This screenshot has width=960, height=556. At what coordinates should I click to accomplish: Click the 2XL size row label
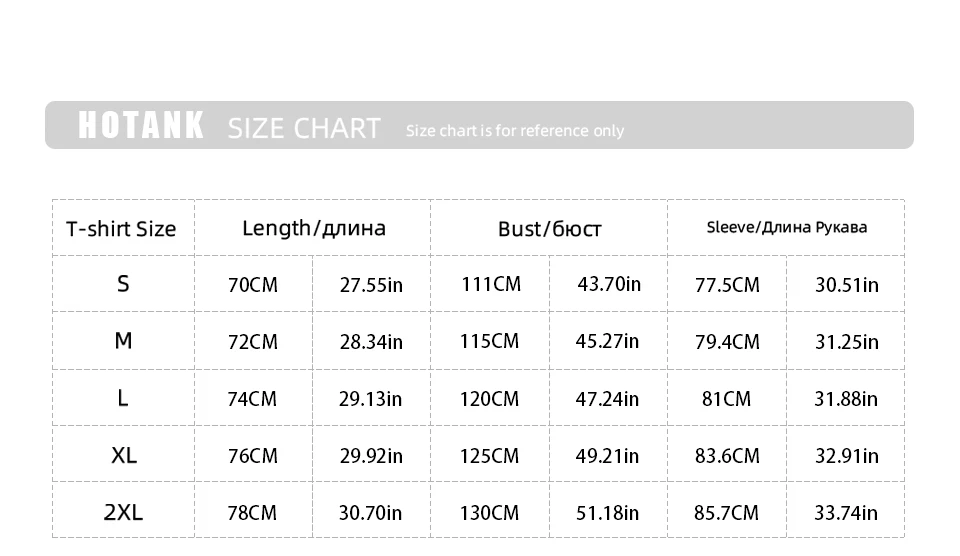pyautogui.click(x=123, y=512)
